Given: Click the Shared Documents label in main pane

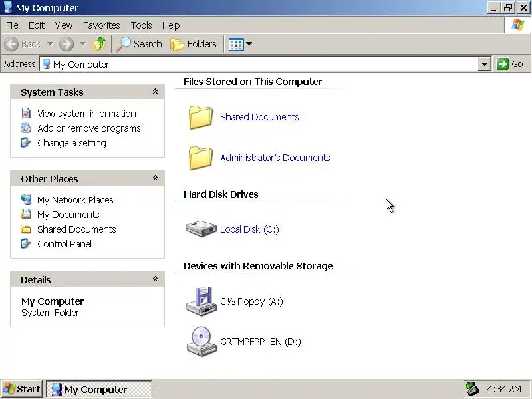Looking at the screenshot, I should tap(259, 117).
